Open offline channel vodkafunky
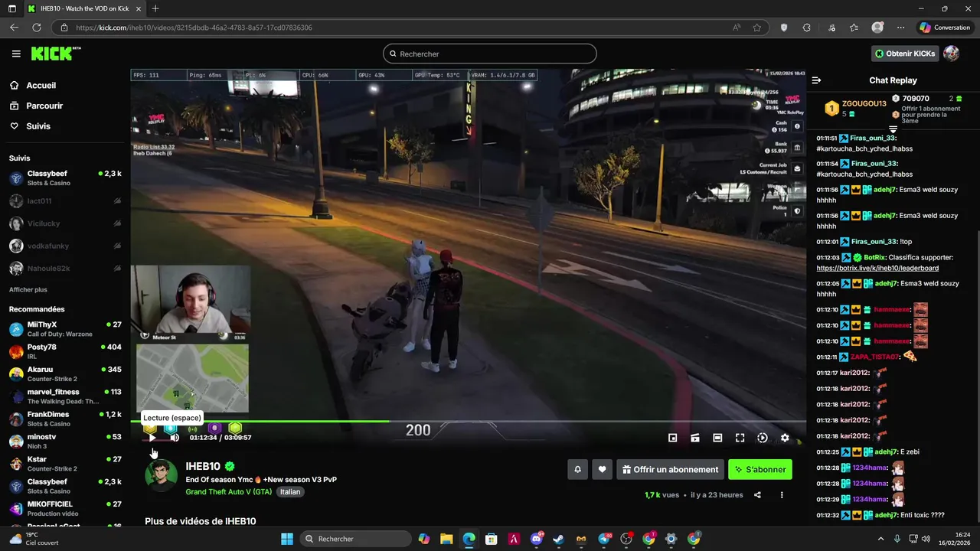Image resolution: width=980 pixels, height=551 pixels. [x=65, y=246]
